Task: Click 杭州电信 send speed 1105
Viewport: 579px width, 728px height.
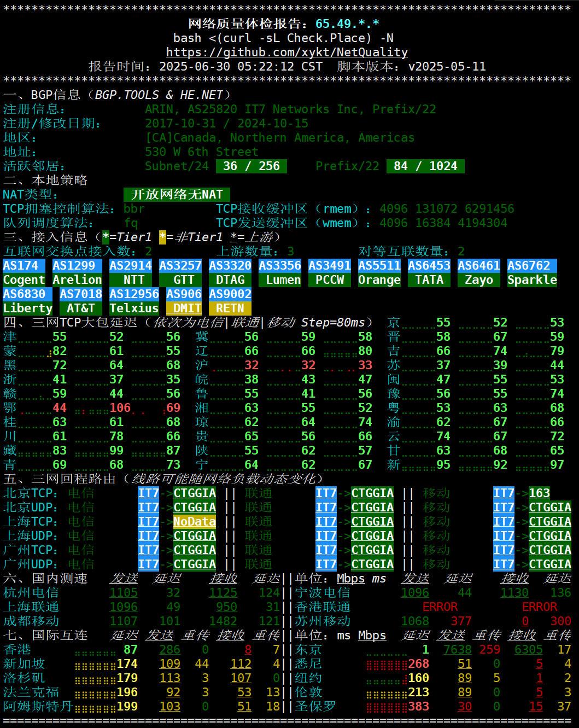Action: [x=124, y=593]
